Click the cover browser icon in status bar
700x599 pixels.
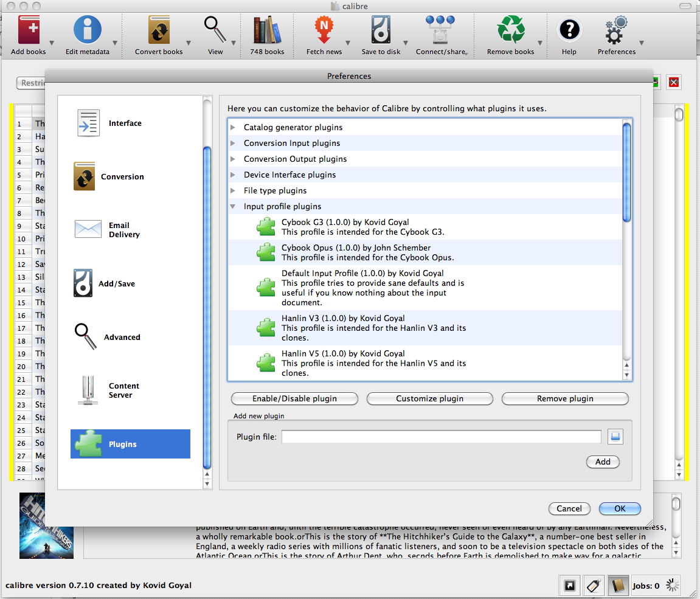tap(570, 586)
